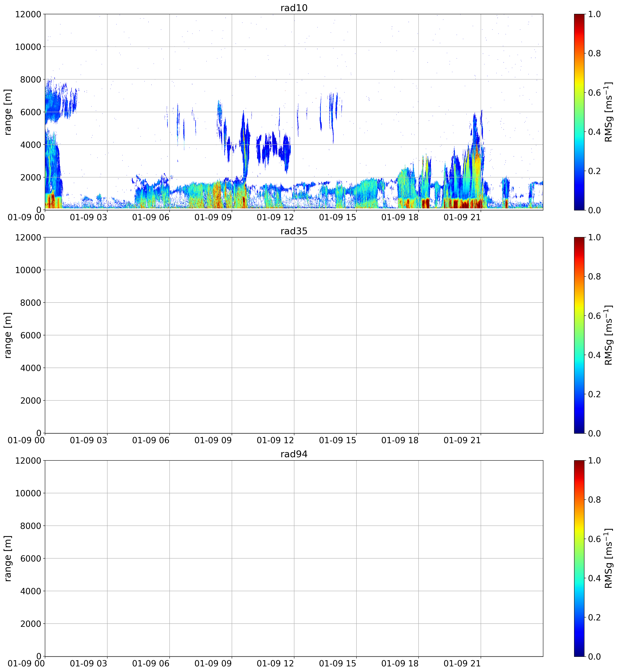Click the rad10 plot title
Viewport: 618px width, 672px height.
(x=294, y=8)
